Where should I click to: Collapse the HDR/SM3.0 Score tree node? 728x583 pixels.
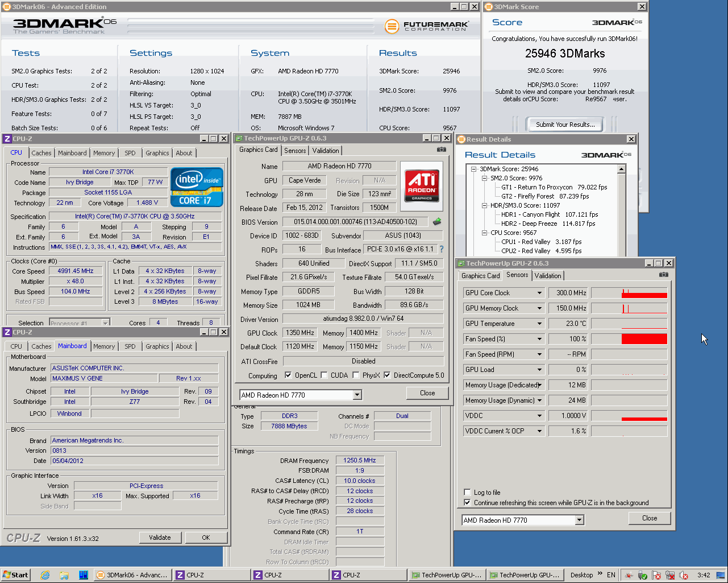[485, 205]
